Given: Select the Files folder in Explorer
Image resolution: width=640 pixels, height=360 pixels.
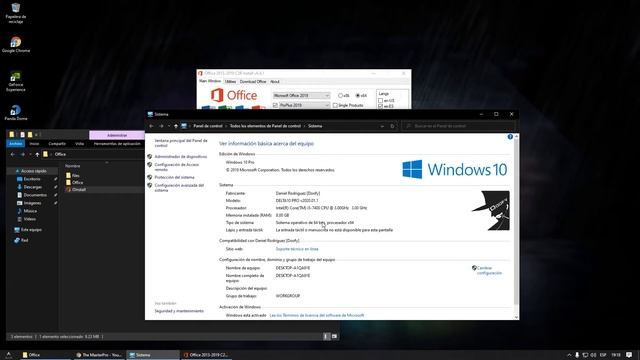Looking at the screenshot, I should (73, 175).
